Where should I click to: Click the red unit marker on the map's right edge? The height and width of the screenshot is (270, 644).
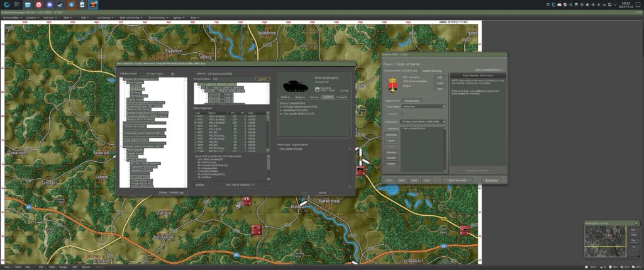point(464,230)
